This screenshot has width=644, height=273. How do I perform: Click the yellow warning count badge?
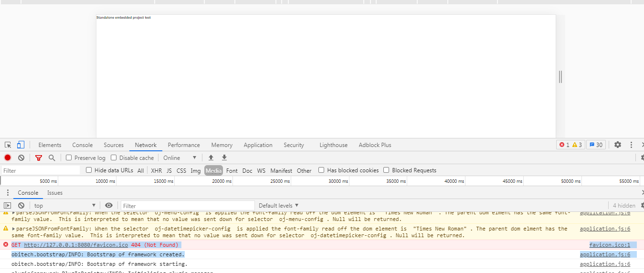click(577, 145)
